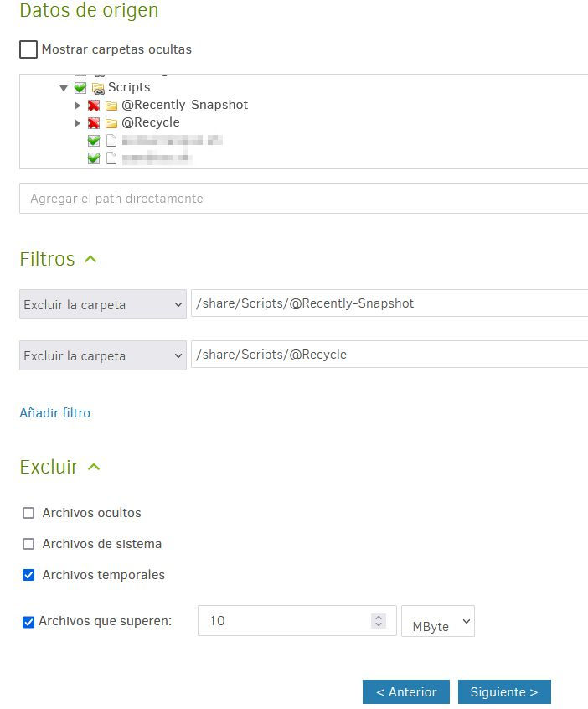
Task: Go back with the Anterior button
Action: 405,692
